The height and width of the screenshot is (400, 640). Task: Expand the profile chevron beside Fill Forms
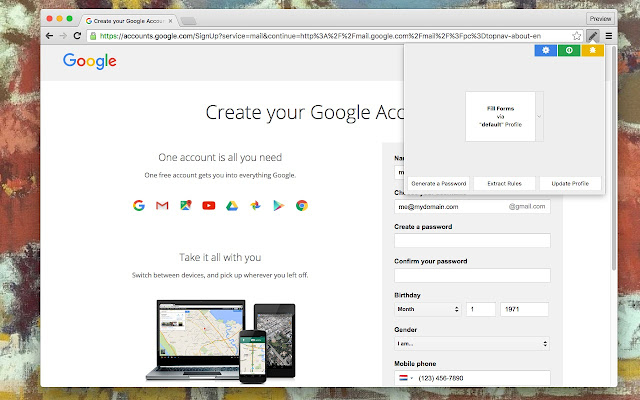pos(539,117)
